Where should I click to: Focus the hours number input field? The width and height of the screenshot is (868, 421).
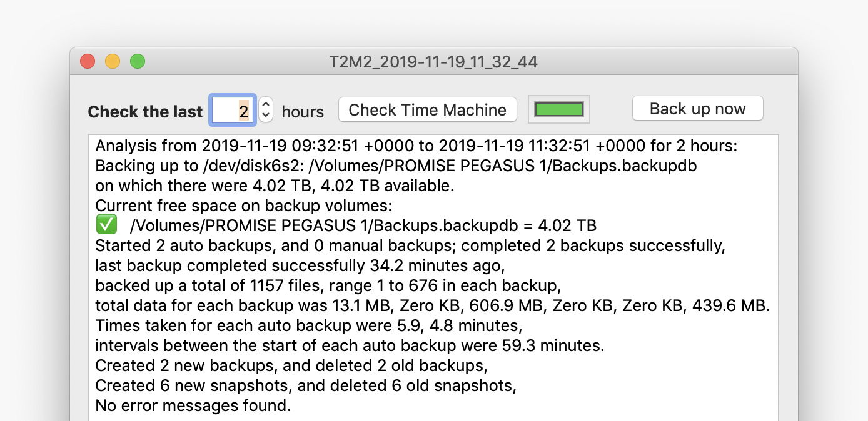coord(232,111)
